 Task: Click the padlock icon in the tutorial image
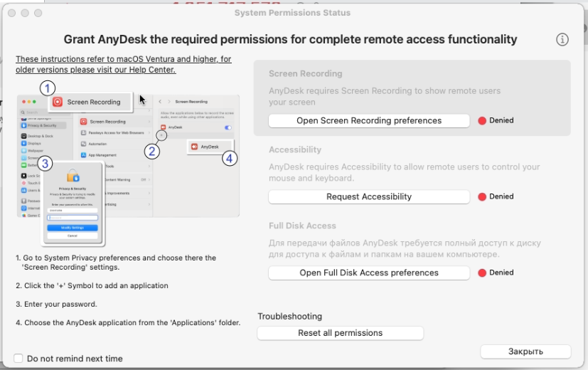pyautogui.click(x=72, y=176)
